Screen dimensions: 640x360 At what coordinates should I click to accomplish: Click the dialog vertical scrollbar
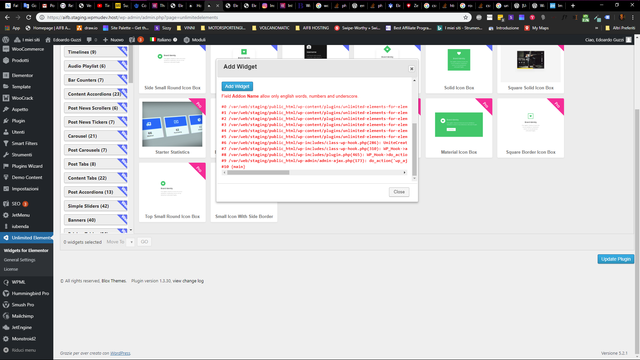(415, 149)
